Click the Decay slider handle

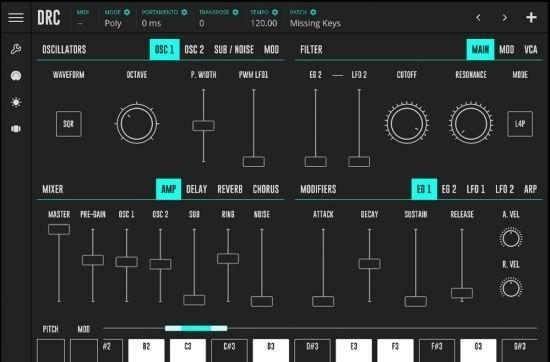[x=369, y=263]
